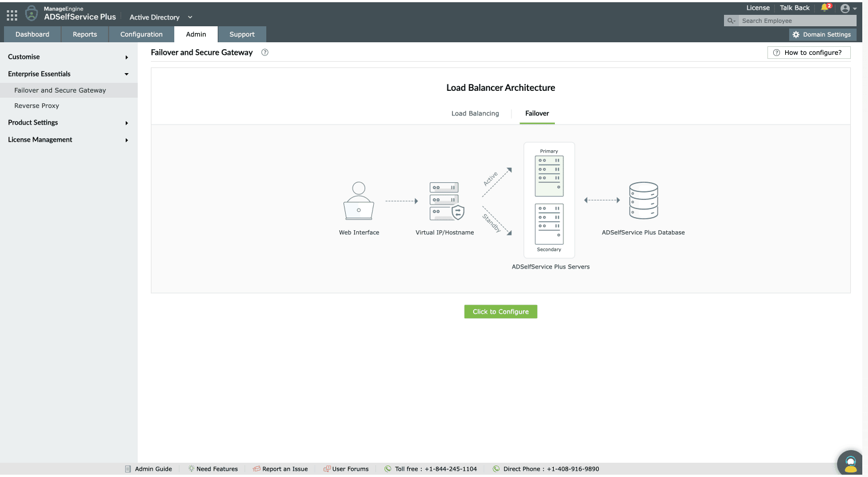Click the Web Interface user laptop icon
The height and width of the screenshot is (477, 868).
(x=359, y=201)
